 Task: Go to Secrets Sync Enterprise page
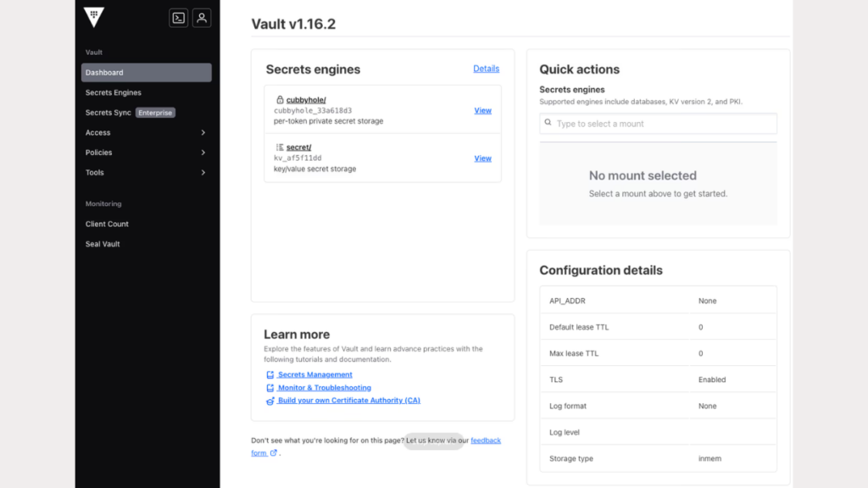108,113
